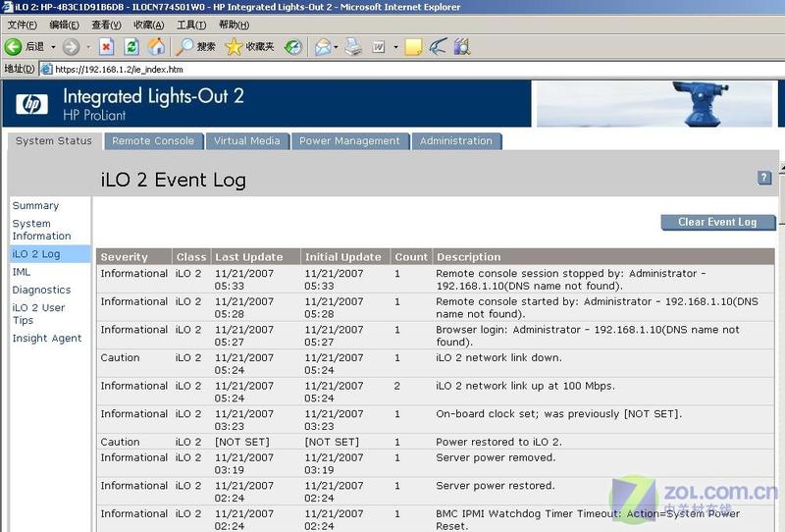Image resolution: width=785 pixels, height=532 pixels.
Task: Click the Stop page loading icon
Action: (x=106, y=47)
